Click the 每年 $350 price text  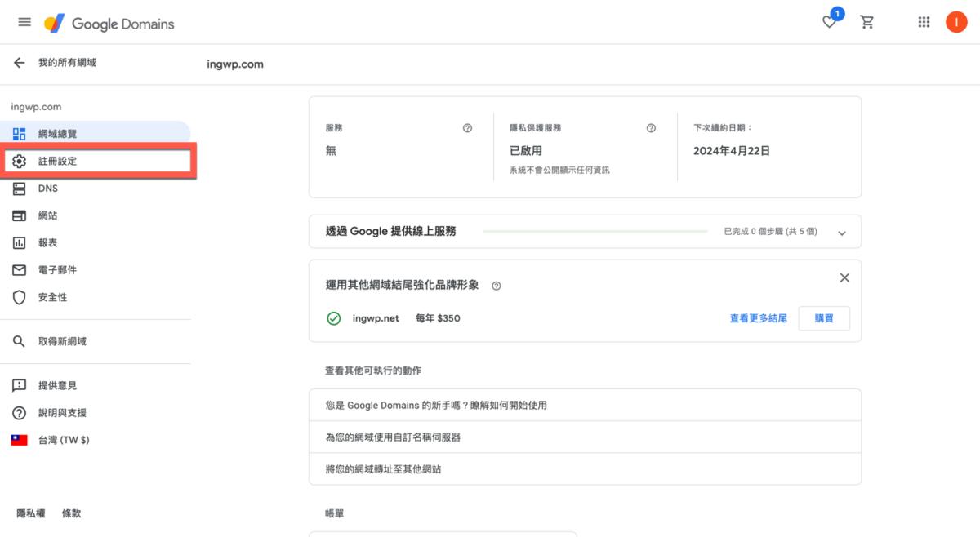click(438, 318)
